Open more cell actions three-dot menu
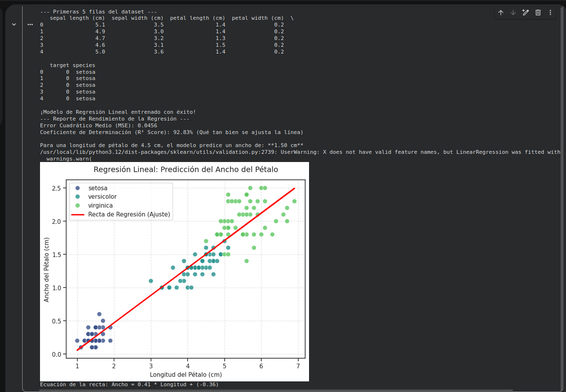The height and width of the screenshot is (392, 566). coord(550,13)
